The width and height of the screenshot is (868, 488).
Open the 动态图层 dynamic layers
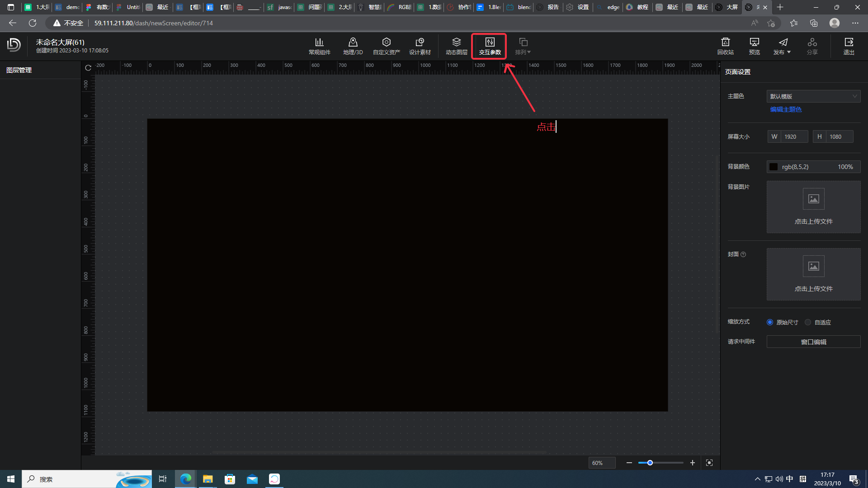[456, 46]
